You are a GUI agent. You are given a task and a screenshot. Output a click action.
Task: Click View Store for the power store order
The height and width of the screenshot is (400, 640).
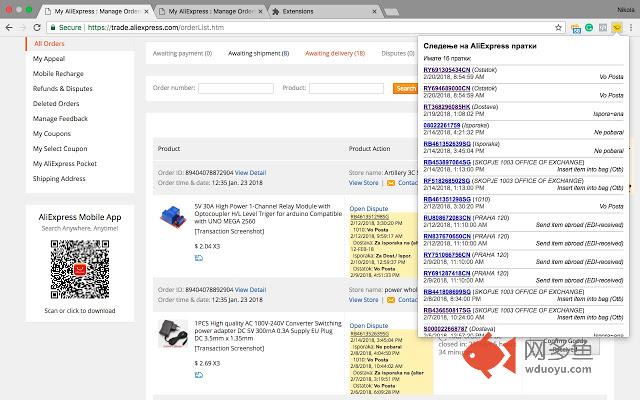click(363, 300)
